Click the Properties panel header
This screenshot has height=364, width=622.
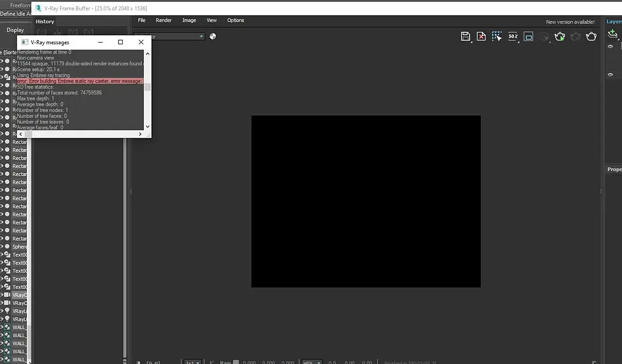[x=614, y=169]
